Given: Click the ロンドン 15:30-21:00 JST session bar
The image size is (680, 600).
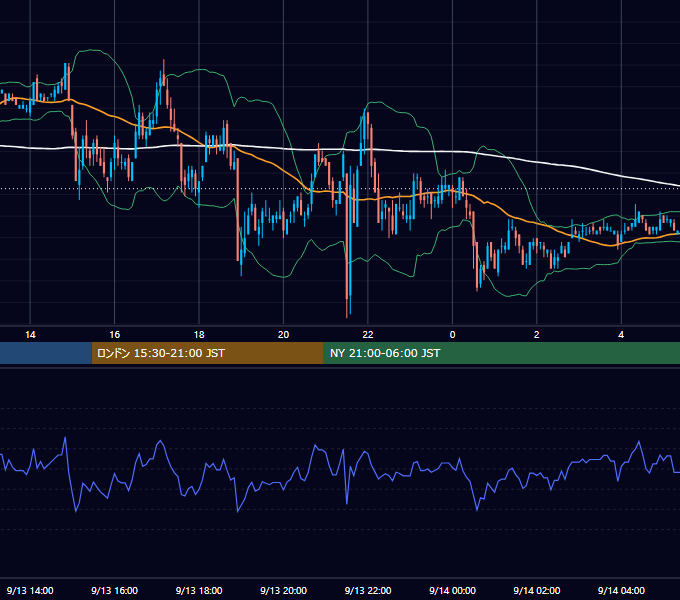Looking at the screenshot, I should (x=207, y=353).
